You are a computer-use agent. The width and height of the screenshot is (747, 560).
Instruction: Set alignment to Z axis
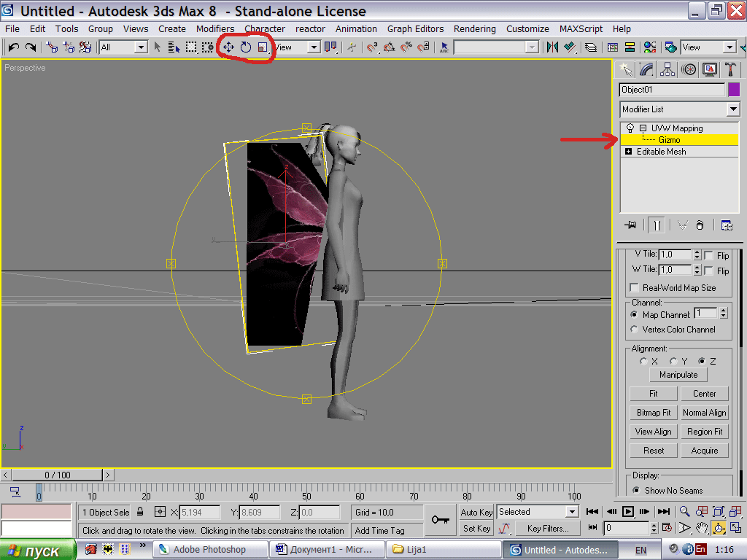coord(702,362)
